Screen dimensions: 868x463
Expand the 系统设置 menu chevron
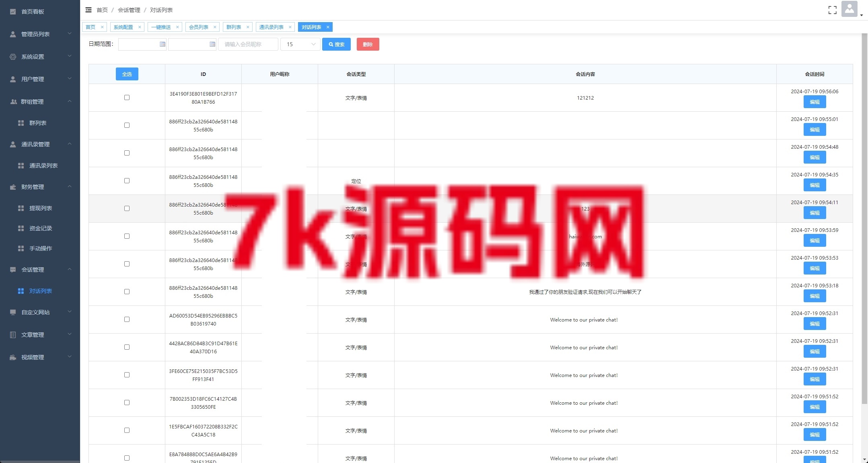click(x=70, y=56)
